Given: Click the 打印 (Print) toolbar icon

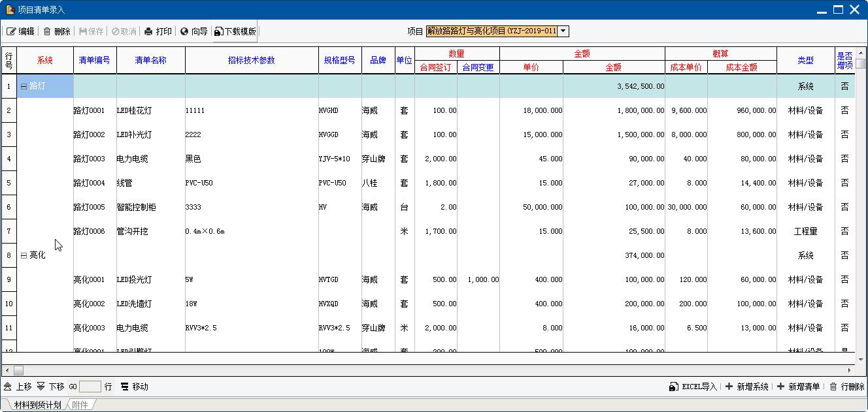Looking at the screenshot, I should point(148,31).
